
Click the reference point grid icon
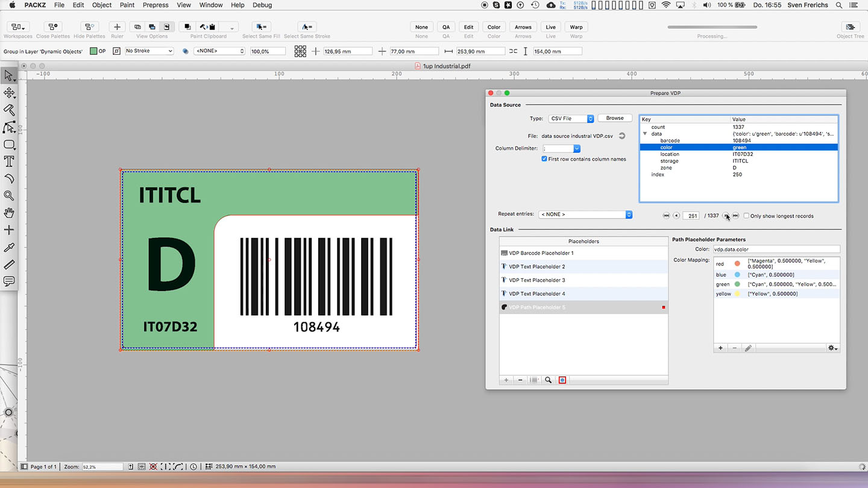coord(300,51)
